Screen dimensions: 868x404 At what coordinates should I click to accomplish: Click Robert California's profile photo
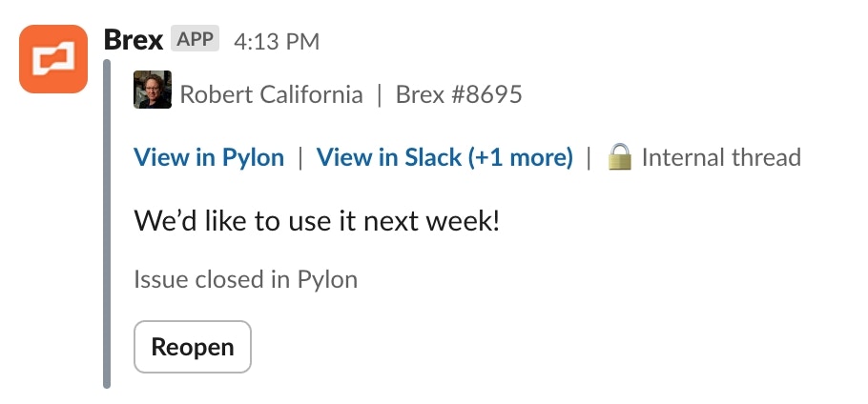(x=153, y=90)
